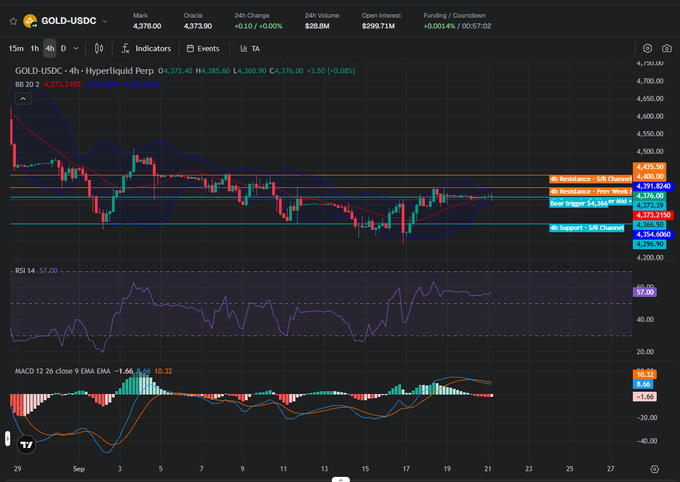Click the Bear trigger $4,366 label
The image size is (680, 482).
point(579,203)
